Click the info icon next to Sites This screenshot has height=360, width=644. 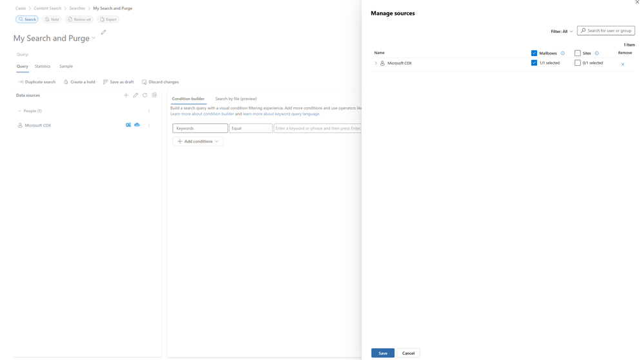597,53
